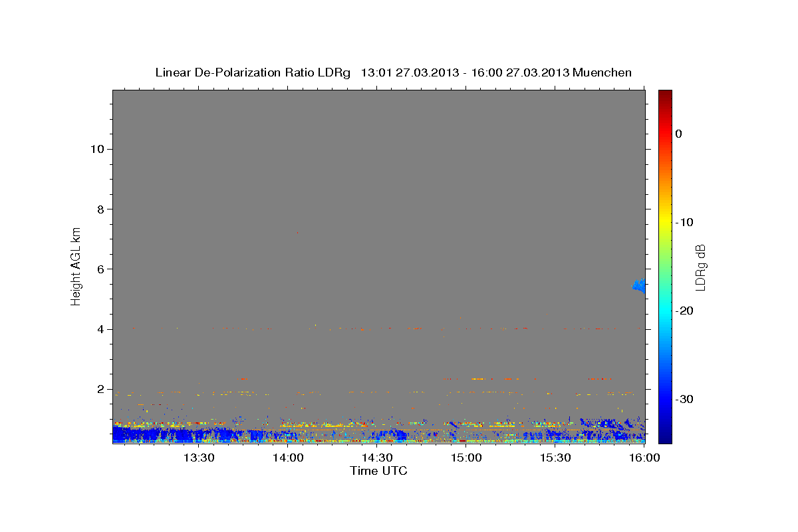Click the "Time UTC" axis label

[378, 471]
